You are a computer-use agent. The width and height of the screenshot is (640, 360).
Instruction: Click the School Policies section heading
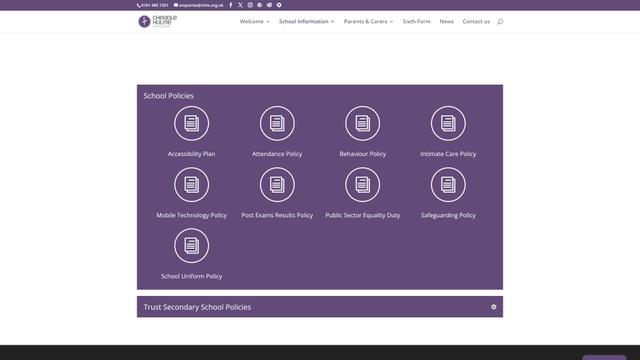169,96
